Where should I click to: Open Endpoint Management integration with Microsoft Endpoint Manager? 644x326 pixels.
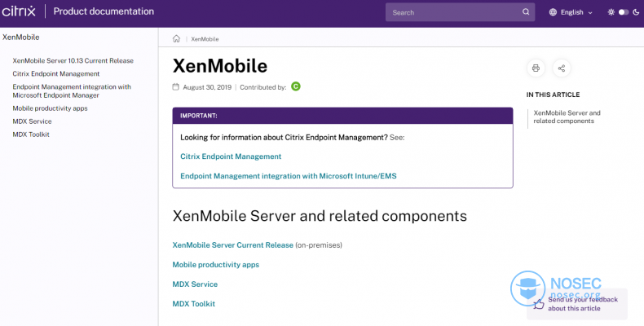tap(72, 91)
